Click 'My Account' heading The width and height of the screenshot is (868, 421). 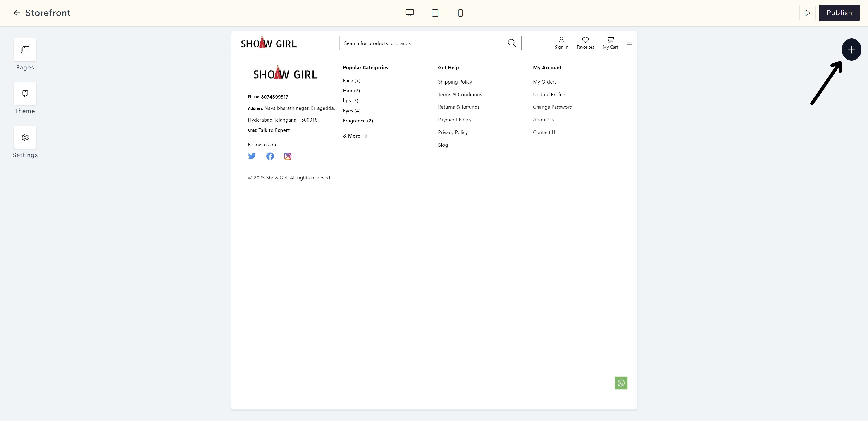547,68
